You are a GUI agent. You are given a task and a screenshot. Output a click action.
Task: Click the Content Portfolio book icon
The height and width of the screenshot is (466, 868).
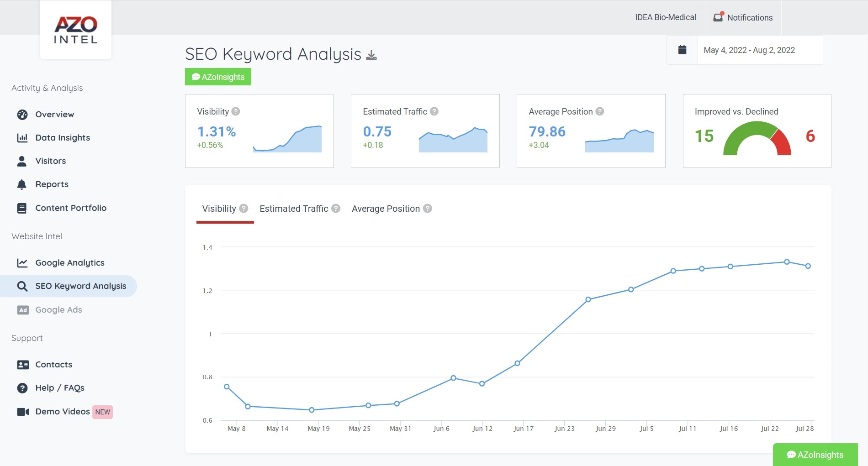21,208
